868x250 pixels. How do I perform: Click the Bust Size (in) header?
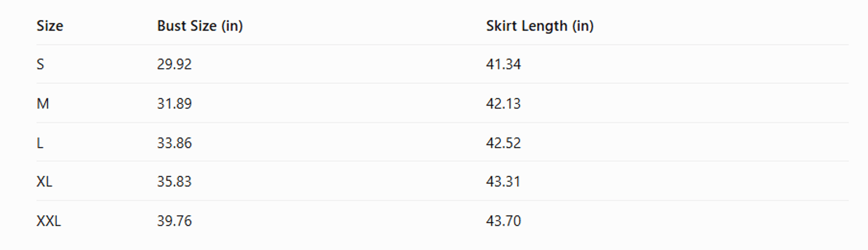pyautogui.click(x=200, y=26)
